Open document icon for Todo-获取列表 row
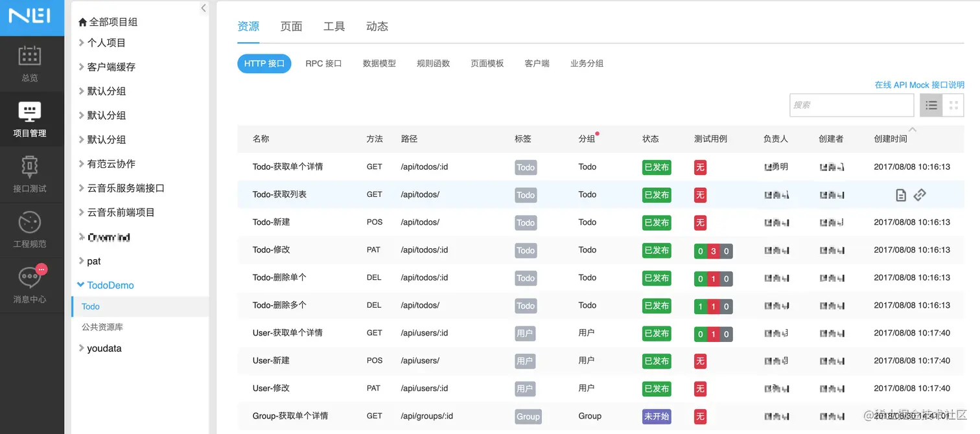This screenshot has height=434, width=980. tap(901, 194)
